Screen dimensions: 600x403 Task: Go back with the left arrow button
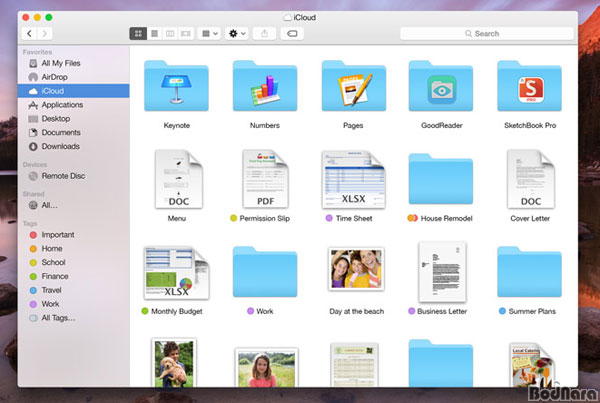pos(29,34)
